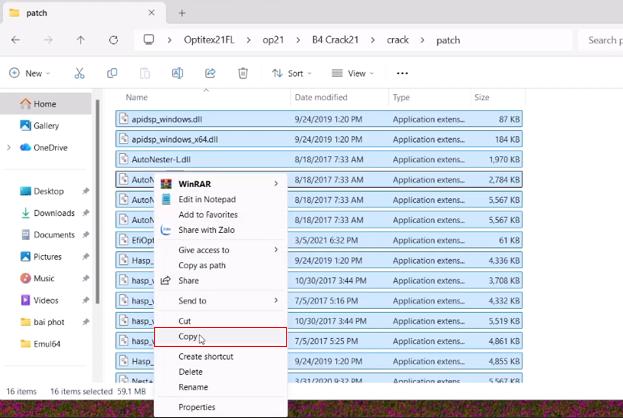Open a new tab with plus button
The image size is (623, 418).
(x=182, y=13)
